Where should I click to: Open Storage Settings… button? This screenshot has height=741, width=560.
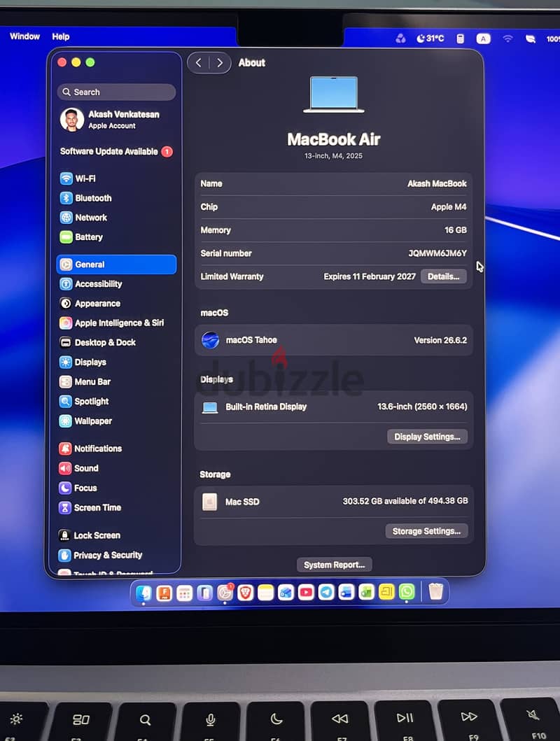tap(426, 531)
